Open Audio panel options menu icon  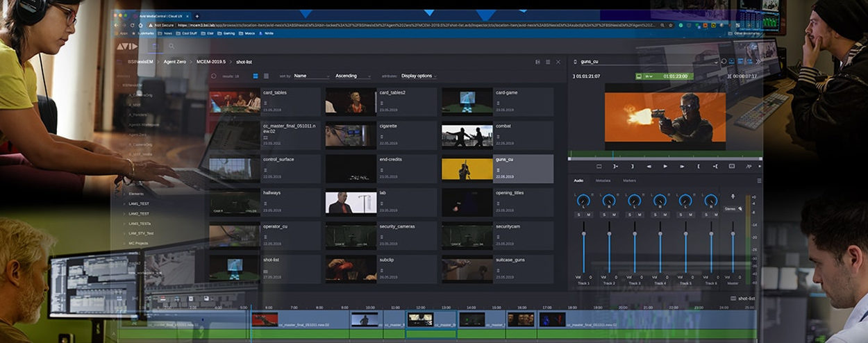click(x=759, y=181)
